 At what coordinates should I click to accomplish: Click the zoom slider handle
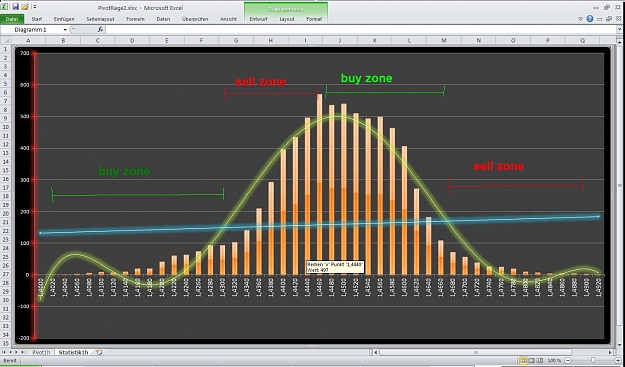pos(594,361)
